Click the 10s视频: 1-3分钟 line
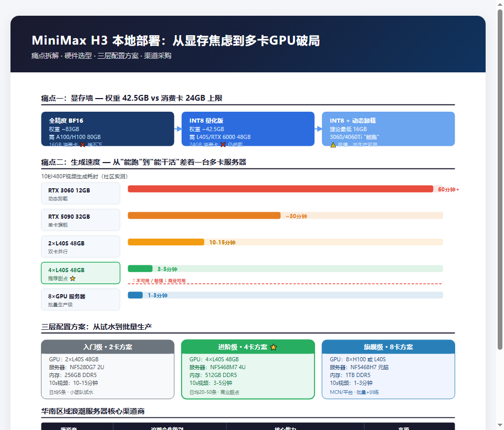This screenshot has width=504, height=430. pos(351,383)
